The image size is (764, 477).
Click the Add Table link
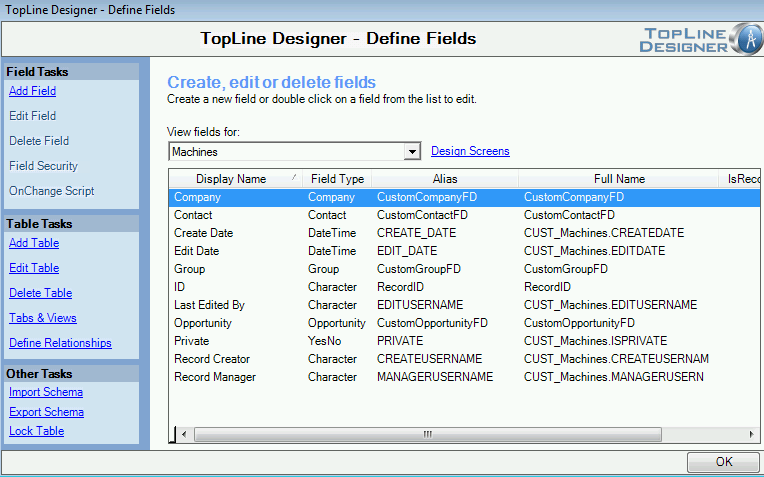[34, 243]
